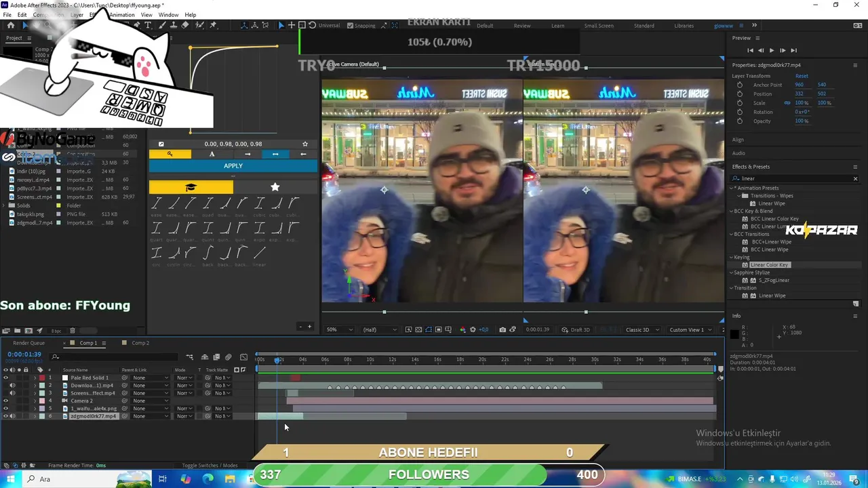Open Mode dropdown for Downloa...1).mp4 layer
Screen dimensions: 868x488
click(x=184, y=385)
